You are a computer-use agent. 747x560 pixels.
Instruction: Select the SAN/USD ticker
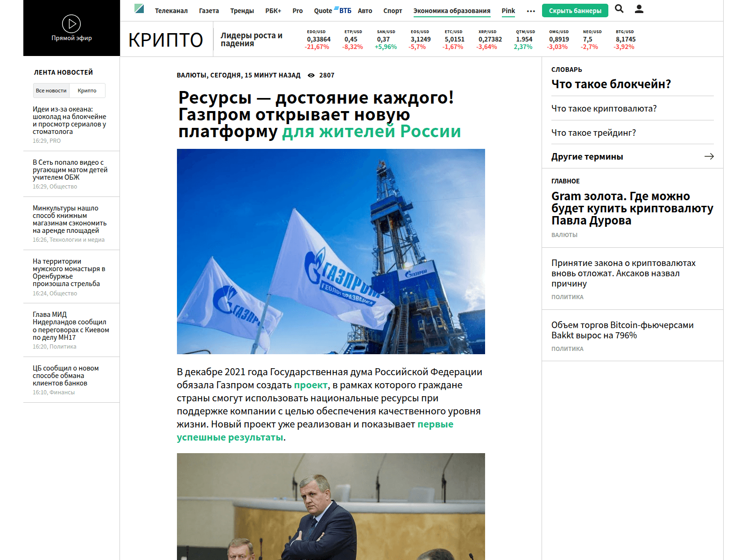(x=386, y=40)
